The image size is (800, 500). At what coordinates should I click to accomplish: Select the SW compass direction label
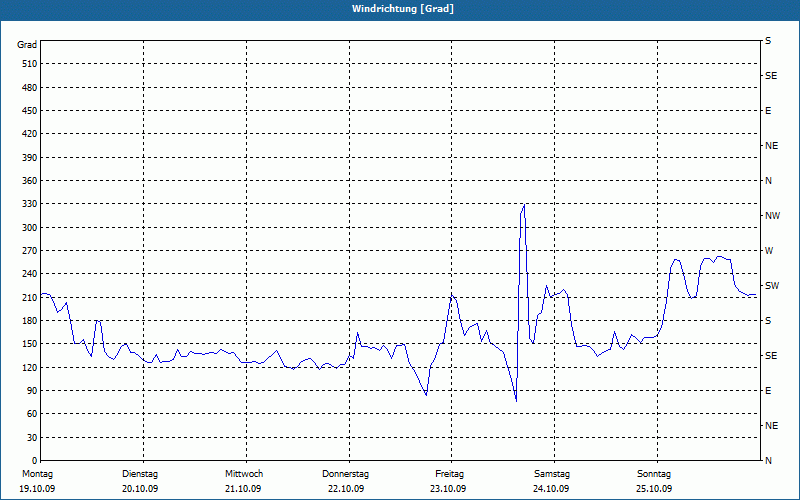tap(772, 286)
